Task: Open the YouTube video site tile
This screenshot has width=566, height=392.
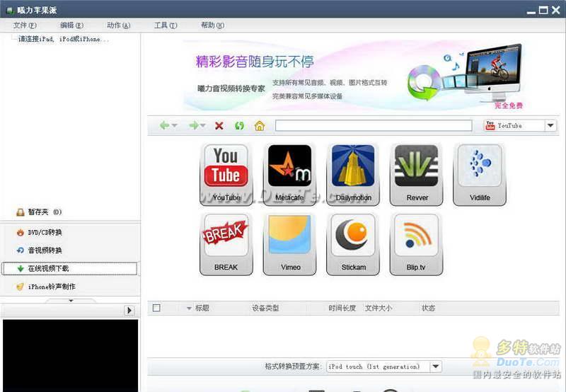Action: pyautogui.click(x=226, y=175)
